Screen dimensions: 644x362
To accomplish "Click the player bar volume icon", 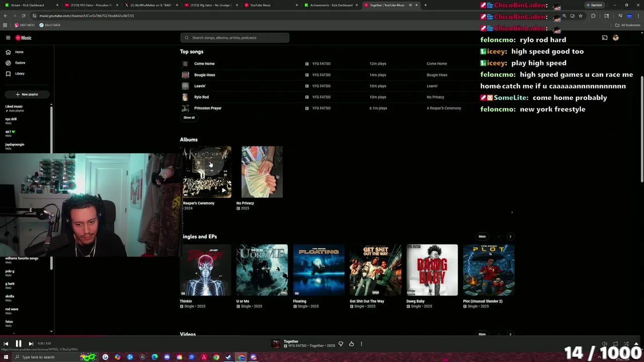I will pyautogui.click(x=605, y=344).
